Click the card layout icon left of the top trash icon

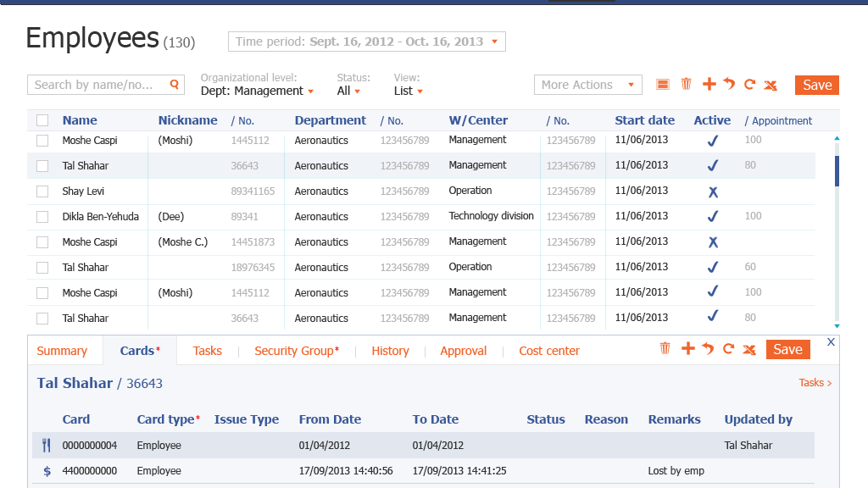pyautogui.click(x=663, y=84)
